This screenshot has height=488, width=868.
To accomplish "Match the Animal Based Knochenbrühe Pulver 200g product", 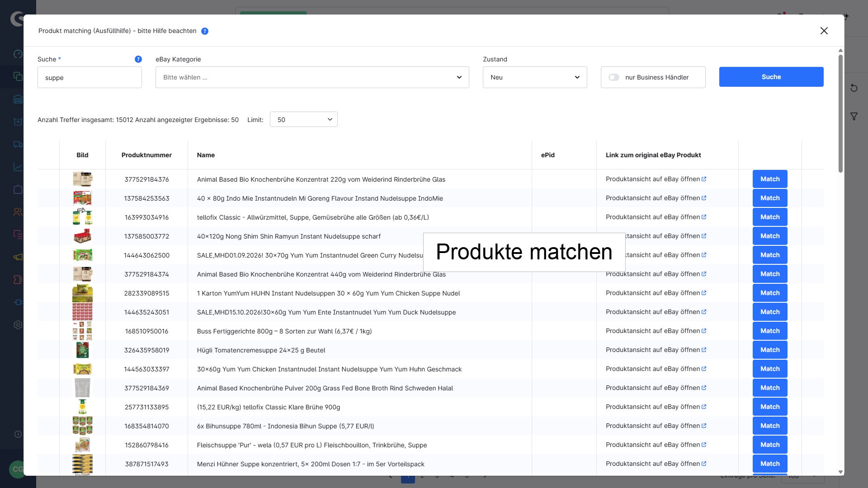I will tap(769, 388).
